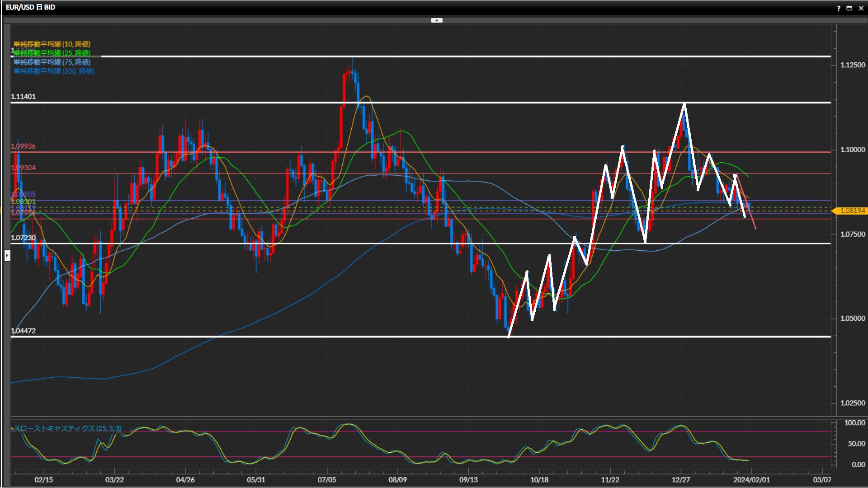Select the red 1.09936 price line label
The height and width of the screenshot is (488, 868).
tap(24, 146)
